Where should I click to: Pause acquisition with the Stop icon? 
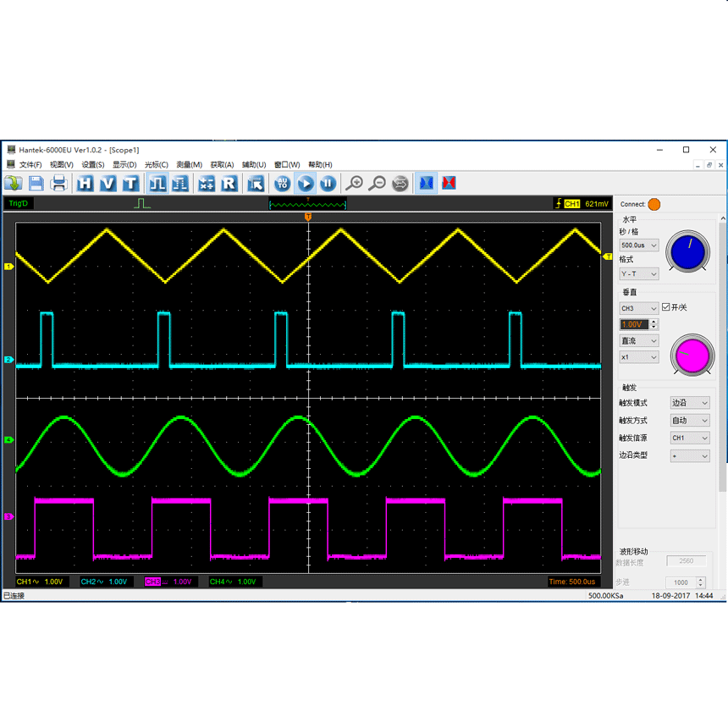(x=328, y=184)
